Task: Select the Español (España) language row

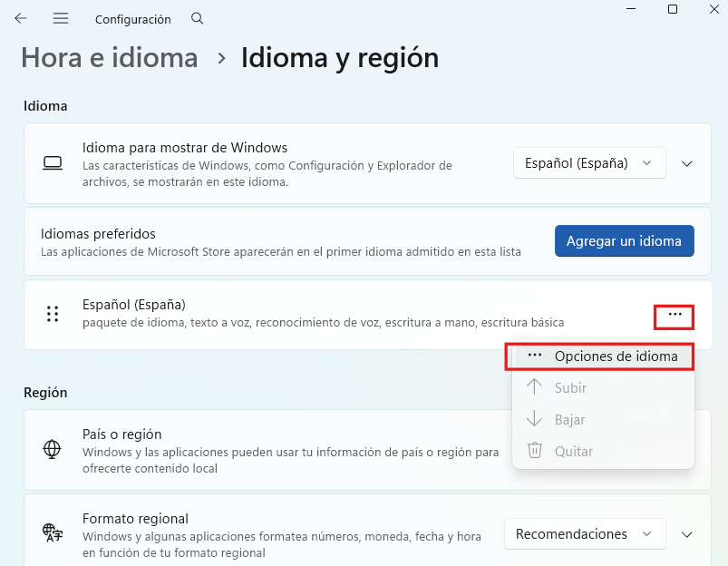Action: (x=272, y=314)
